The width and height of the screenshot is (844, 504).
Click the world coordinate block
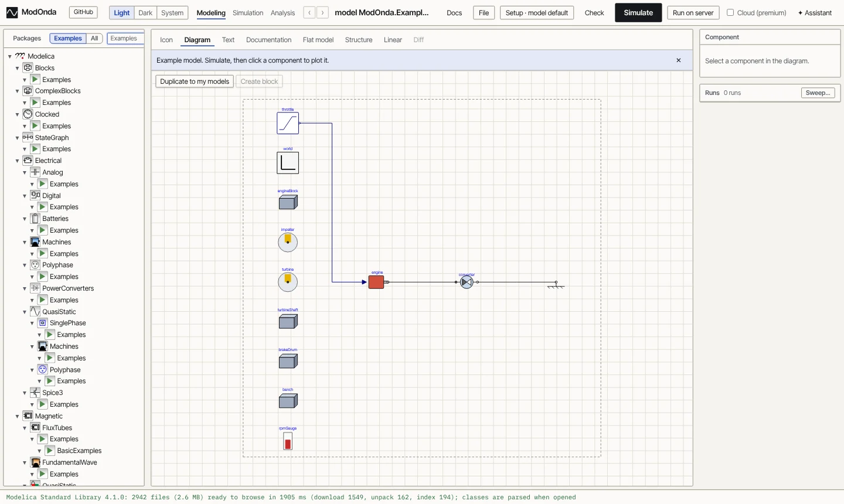(288, 163)
